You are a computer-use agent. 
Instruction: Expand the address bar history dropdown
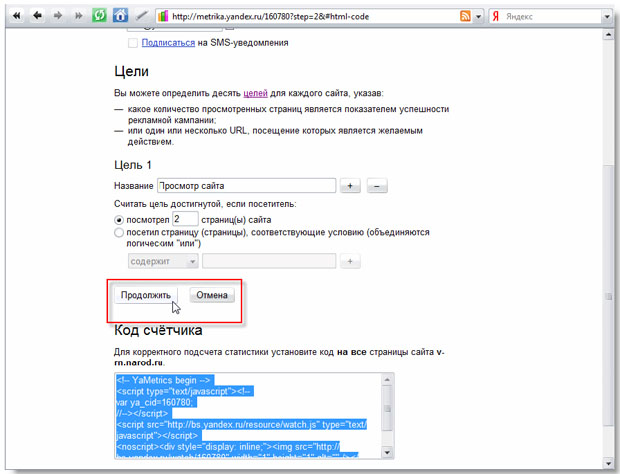coord(479,17)
